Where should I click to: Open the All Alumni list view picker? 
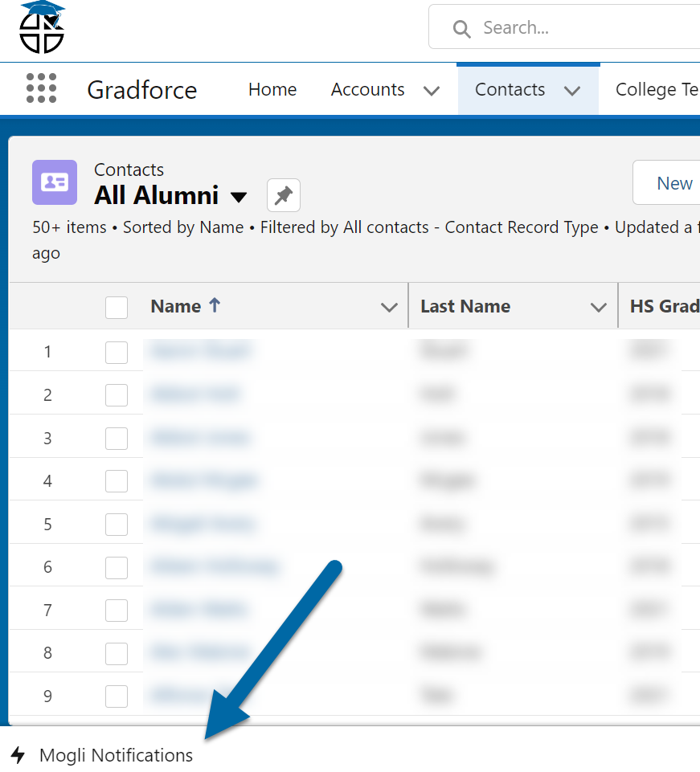tap(239, 197)
